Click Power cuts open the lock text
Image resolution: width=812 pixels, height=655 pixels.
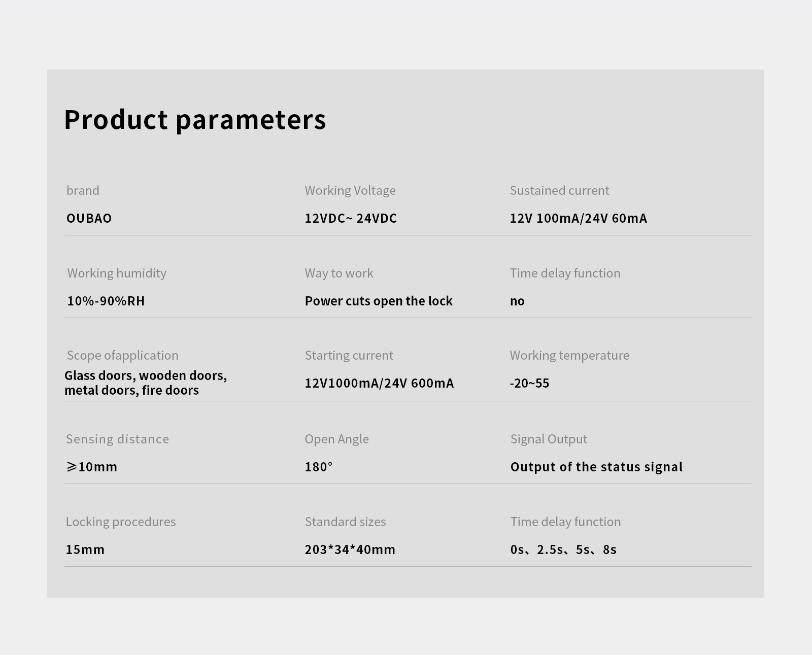point(379,301)
